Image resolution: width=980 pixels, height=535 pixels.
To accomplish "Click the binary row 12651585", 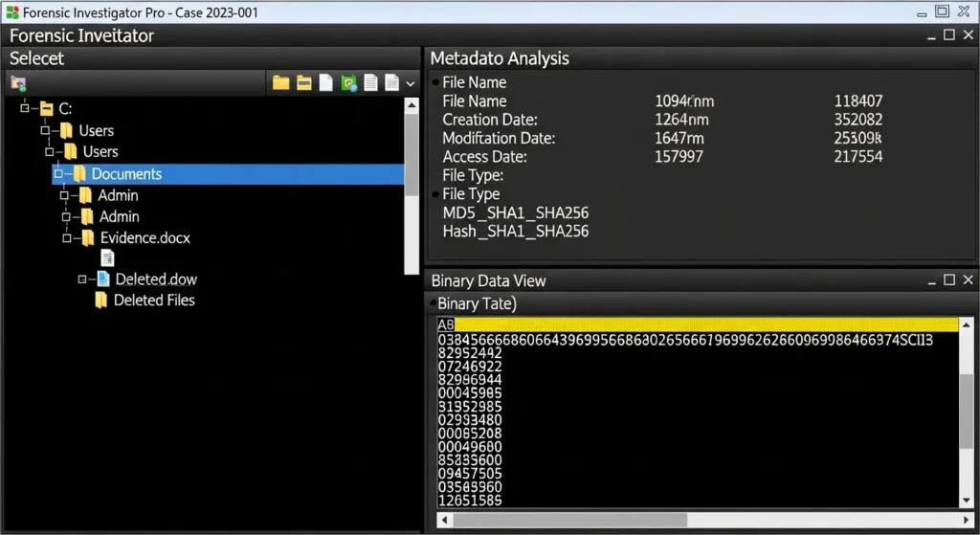I will 470,501.
